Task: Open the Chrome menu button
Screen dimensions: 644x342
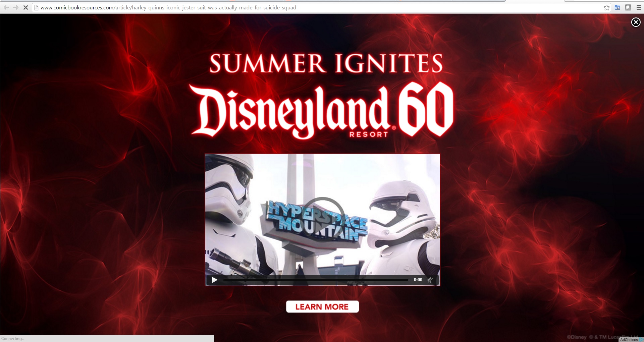Action: coord(639,7)
